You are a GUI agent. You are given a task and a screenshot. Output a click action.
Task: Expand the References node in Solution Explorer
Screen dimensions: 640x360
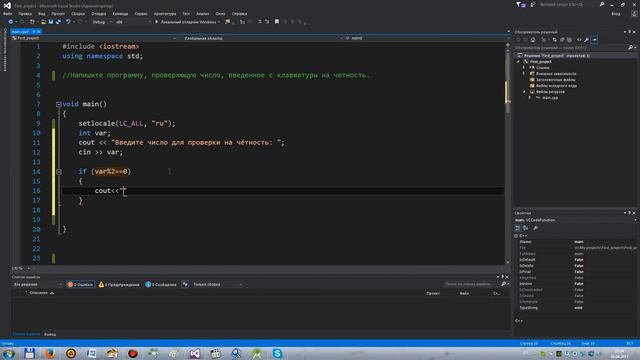524,68
